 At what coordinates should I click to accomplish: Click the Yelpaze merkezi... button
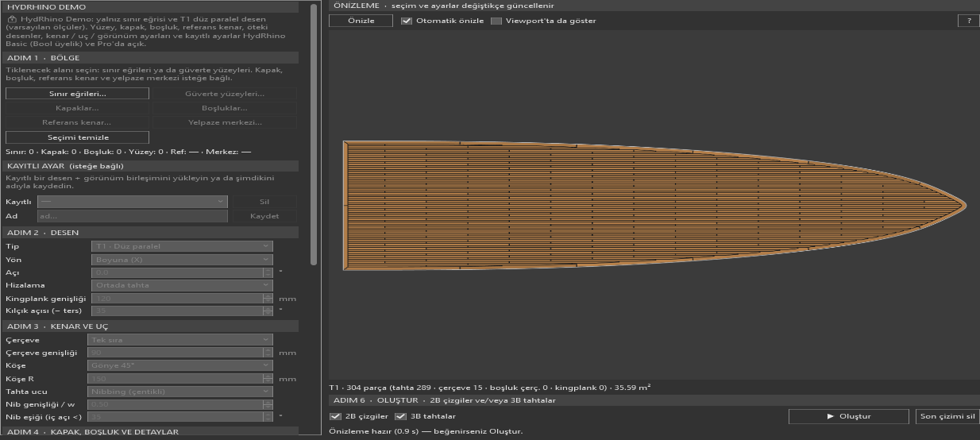coord(225,122)
